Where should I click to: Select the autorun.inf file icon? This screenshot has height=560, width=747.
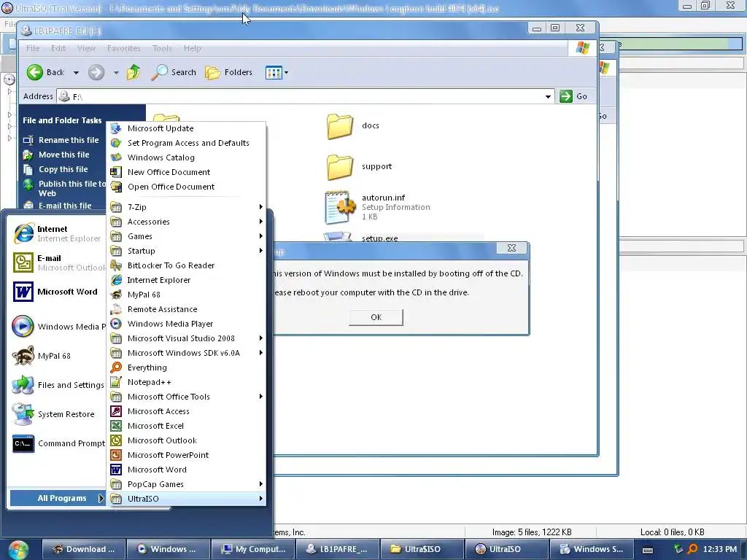pyautogui.click(x=340, y=207)
